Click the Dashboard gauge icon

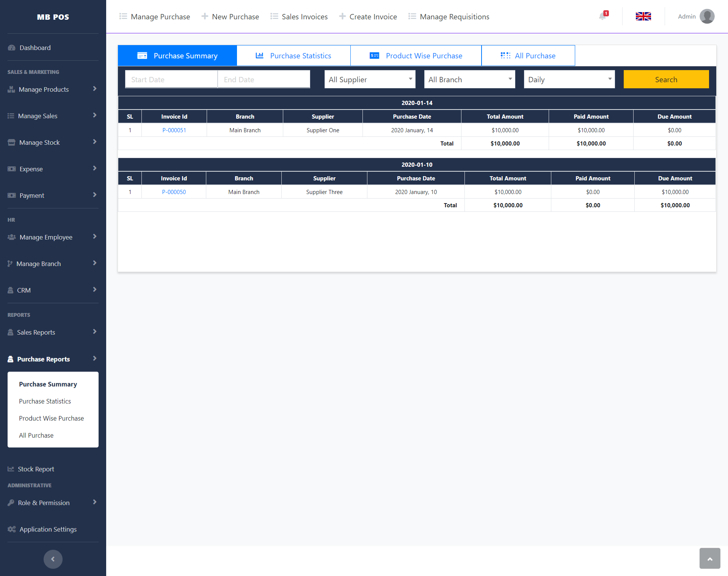pos(12,48)
